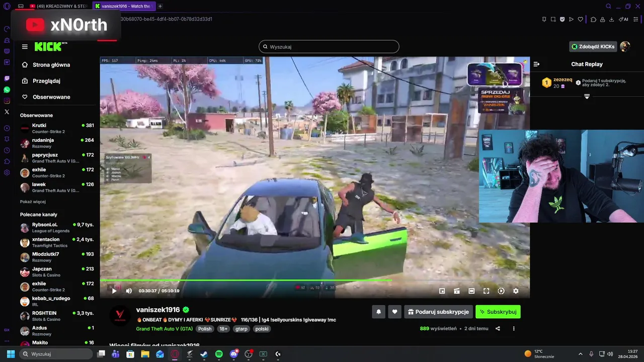The height and width of the screenshot is (362, 644).
Task: Change playback speed in player
Action: pyautogui.click(x=501, y=291)
